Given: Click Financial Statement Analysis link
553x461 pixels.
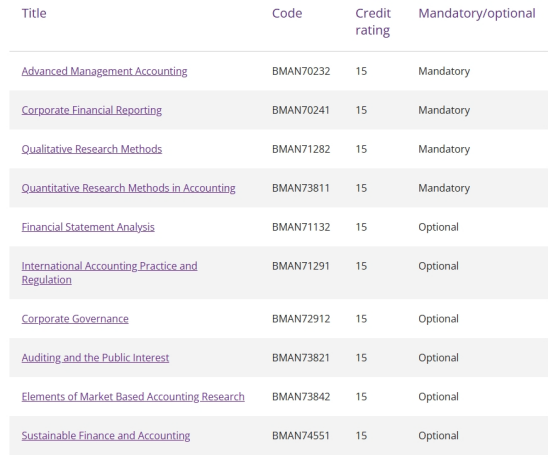Looking at the screenshot, I should [88, 227].
